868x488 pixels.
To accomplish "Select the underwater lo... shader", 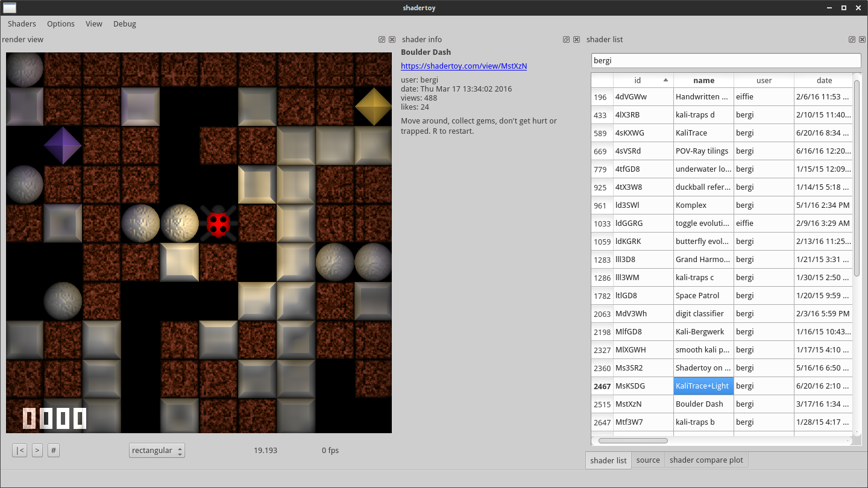I will point(703,169).
